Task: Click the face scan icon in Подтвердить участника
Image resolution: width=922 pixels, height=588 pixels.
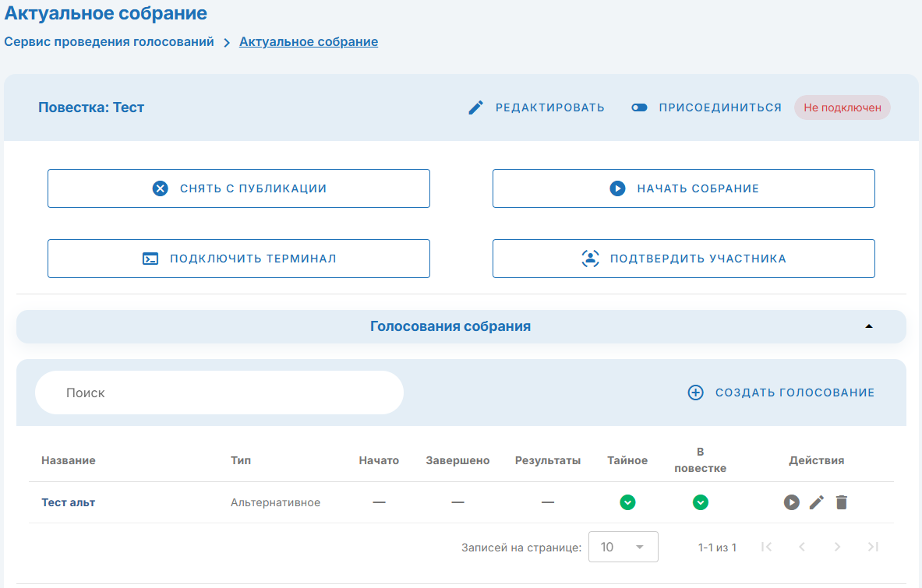Action: click(591, 259)
